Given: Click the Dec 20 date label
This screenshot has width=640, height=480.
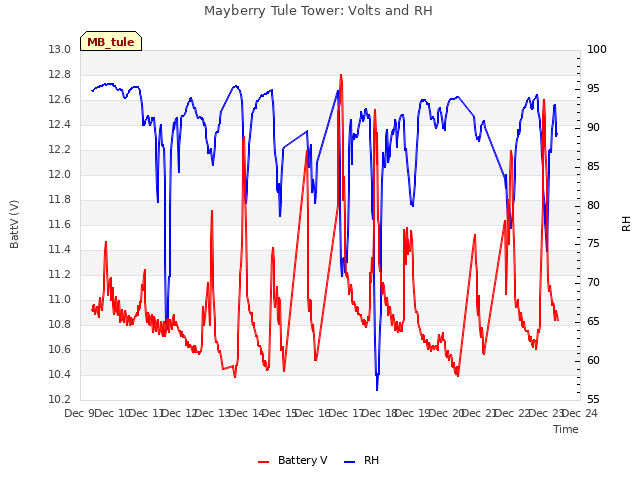Looking at the screenshot, I should point(447,413).
